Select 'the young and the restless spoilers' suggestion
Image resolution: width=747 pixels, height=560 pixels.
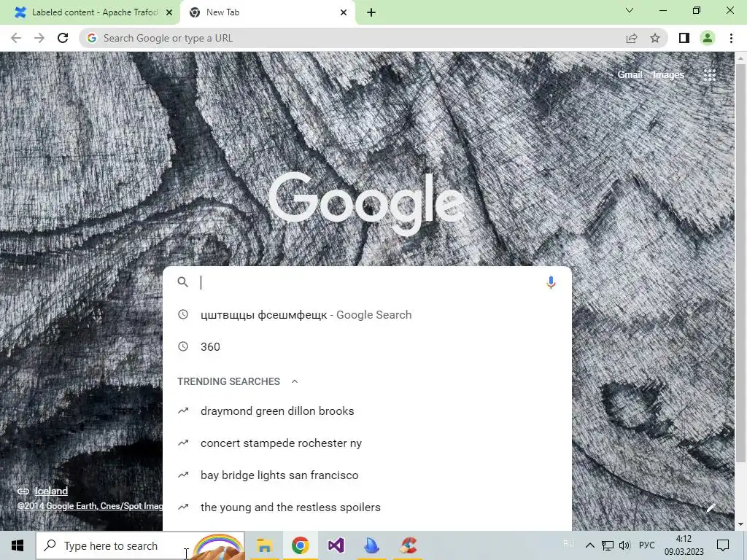tap(367, 507)
